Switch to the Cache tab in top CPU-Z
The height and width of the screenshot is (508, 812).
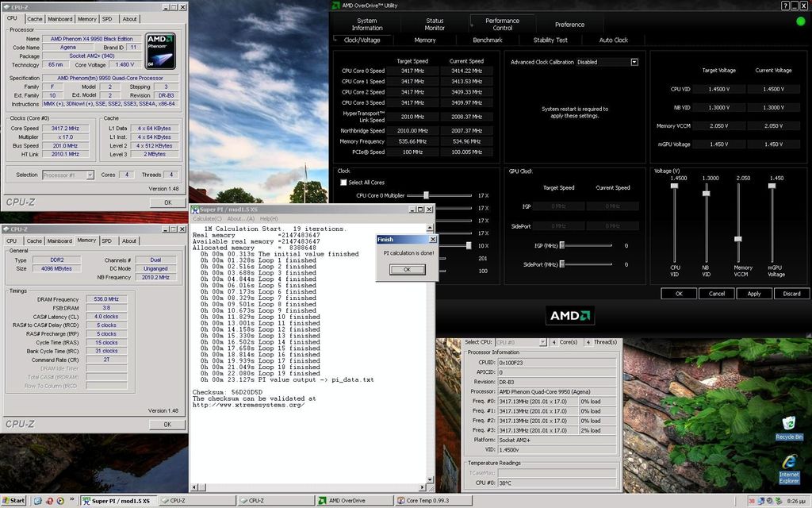(x=35, y=19)
